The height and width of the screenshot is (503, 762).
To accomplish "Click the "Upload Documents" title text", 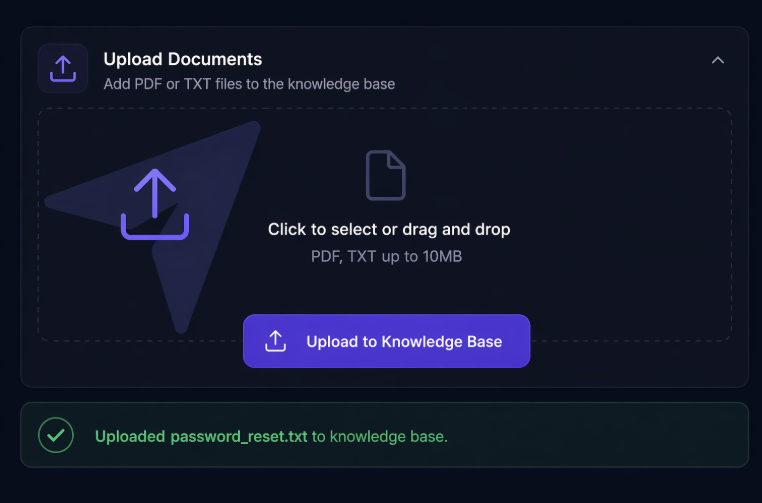I will (183, 59).
